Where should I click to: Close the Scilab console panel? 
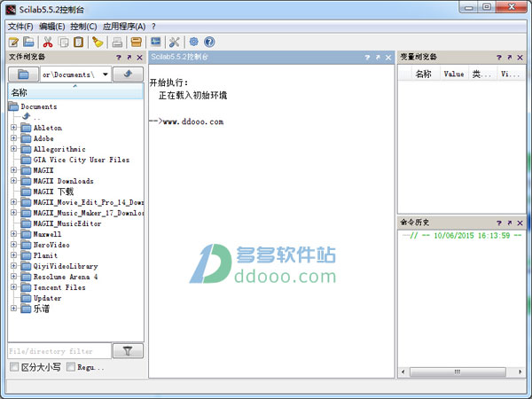(x=388, y=58)
